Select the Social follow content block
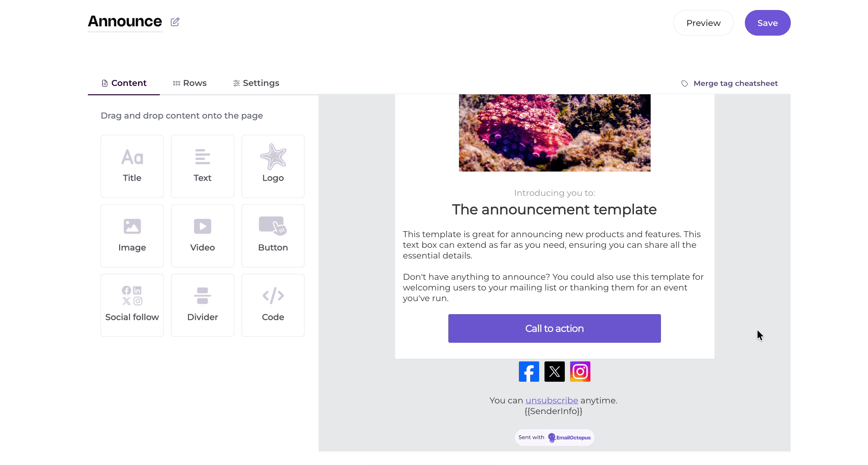 point(132,305)
